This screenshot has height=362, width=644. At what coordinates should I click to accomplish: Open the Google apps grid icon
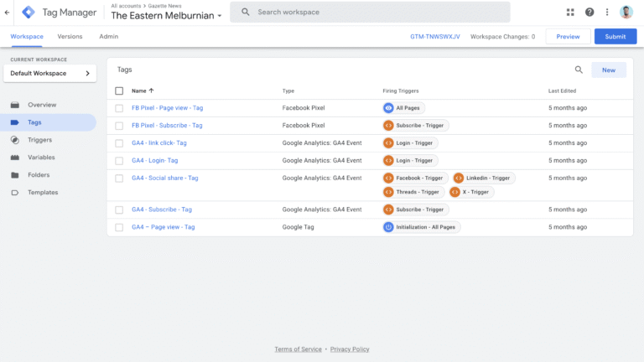571,12
